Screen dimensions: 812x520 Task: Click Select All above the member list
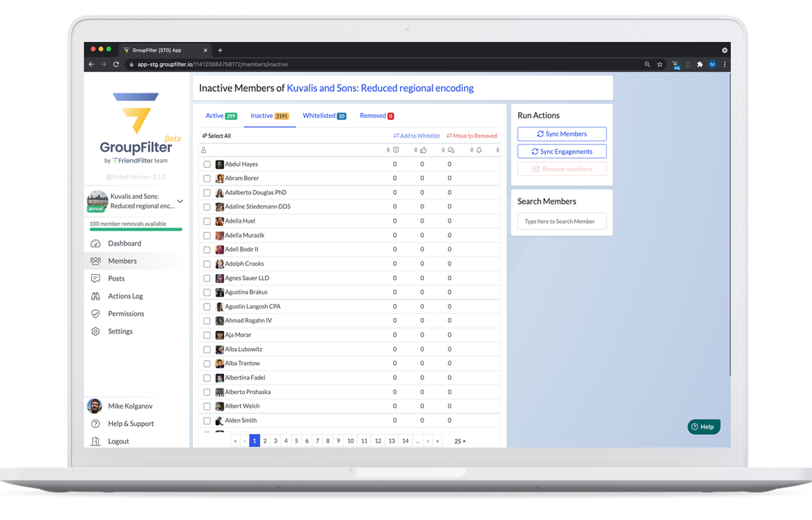point(217,135)
